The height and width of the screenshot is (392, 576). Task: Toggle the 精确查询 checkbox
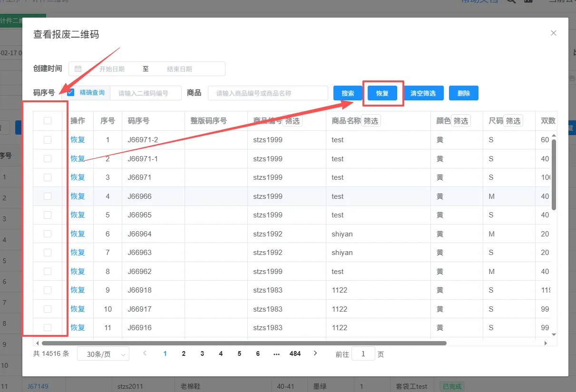71,93
